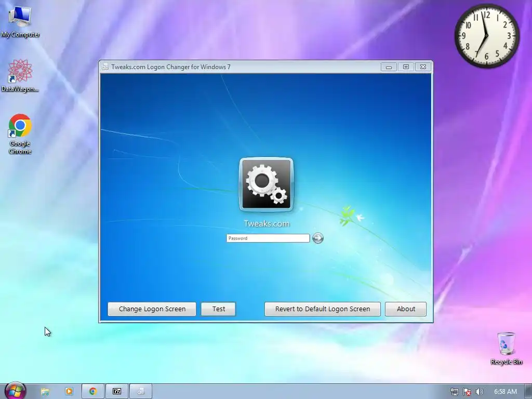Maximize the Logon Changer window
The image size is (532, 399).
coord(406,67)
